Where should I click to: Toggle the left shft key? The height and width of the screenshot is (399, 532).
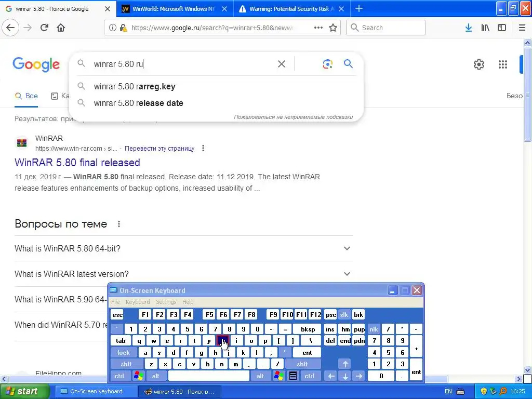tap(126, 364)
